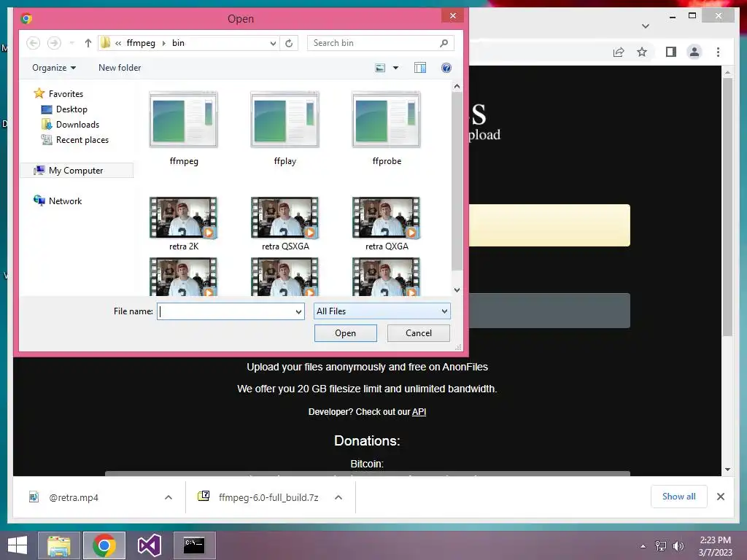Select the ffplay application file
The height and width of the screenshot is (560, 747).
285,128
